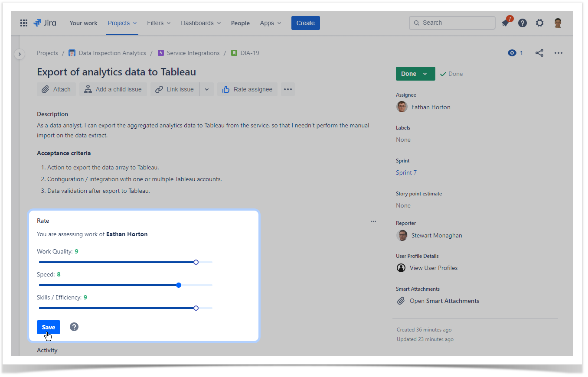Viewport: 588px width, 377px height.
Task: Open notifications bell with 7 badge
Action: [x=506, y=23]
